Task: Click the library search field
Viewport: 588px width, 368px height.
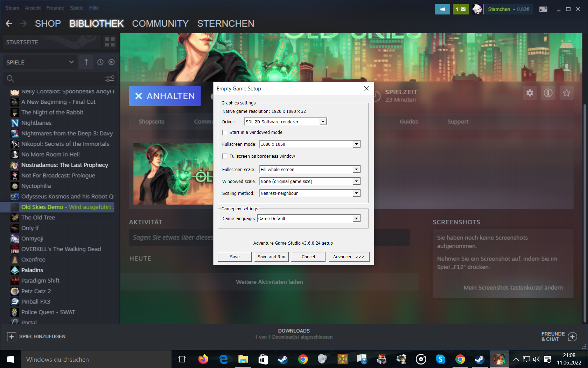Action: (59, 79)
